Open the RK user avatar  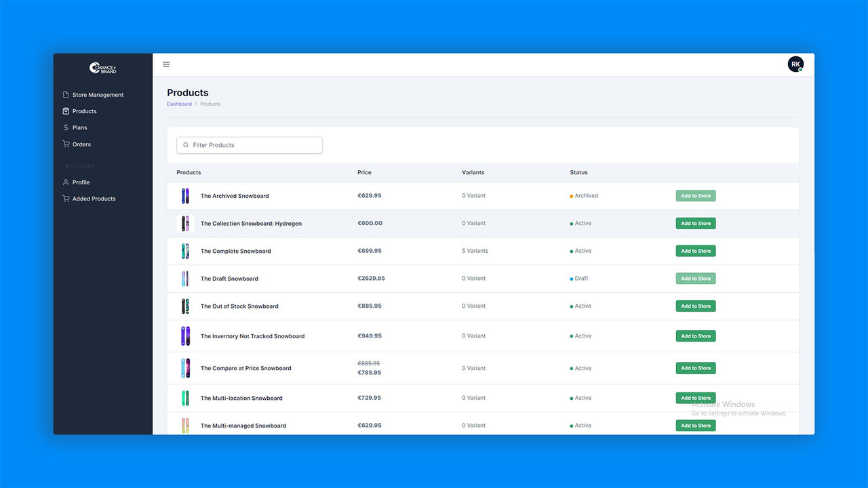(795, 64)
